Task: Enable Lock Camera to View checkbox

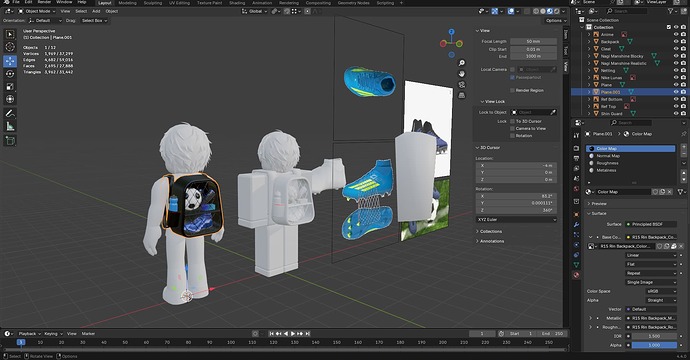Action: coord(512,129)
